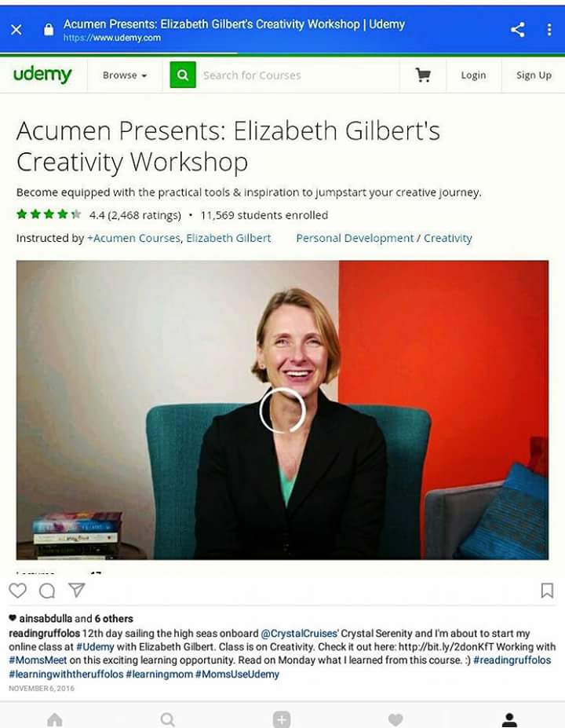
Task: Save post with bookmark icon
Action: [x=547, y=591]
